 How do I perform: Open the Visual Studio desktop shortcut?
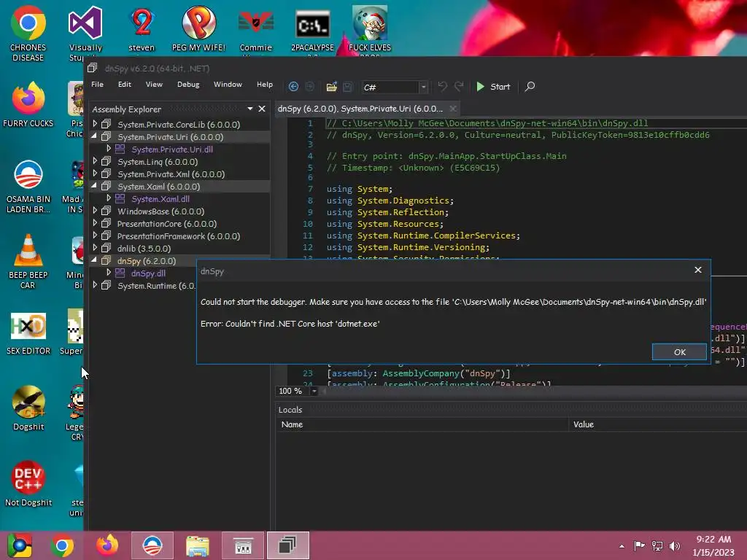click(x=85, y=34)
